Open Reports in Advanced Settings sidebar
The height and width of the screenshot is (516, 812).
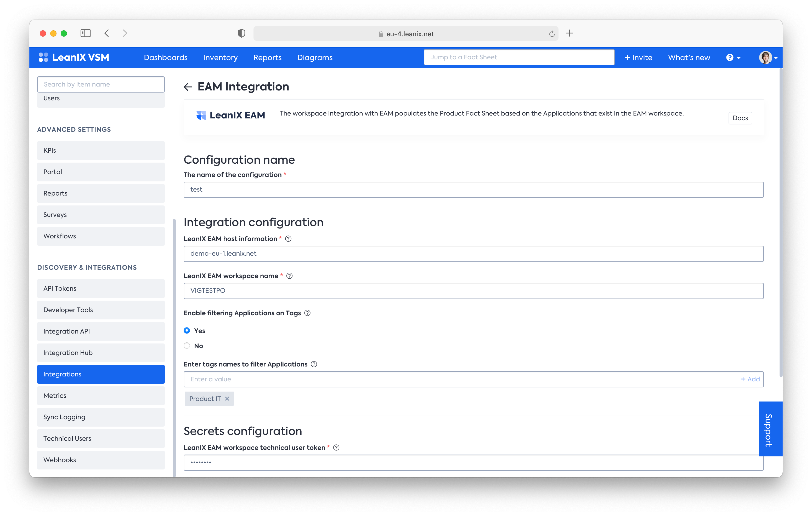tap(101, 193)
